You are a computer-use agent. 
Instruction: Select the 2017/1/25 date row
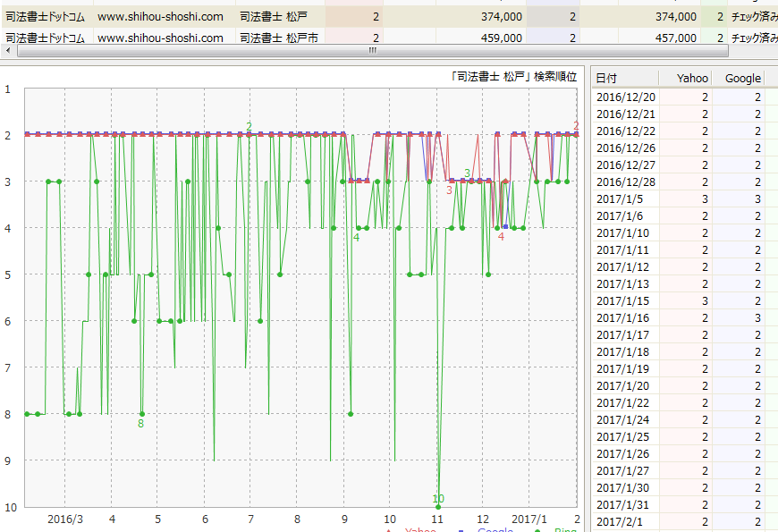coord(685,436)
